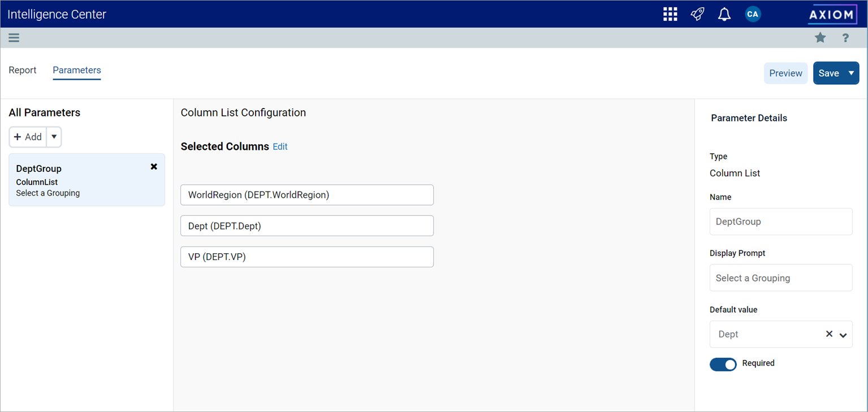Select the Parameters tab
The image size is (868, 412).
tap(77, 70)
